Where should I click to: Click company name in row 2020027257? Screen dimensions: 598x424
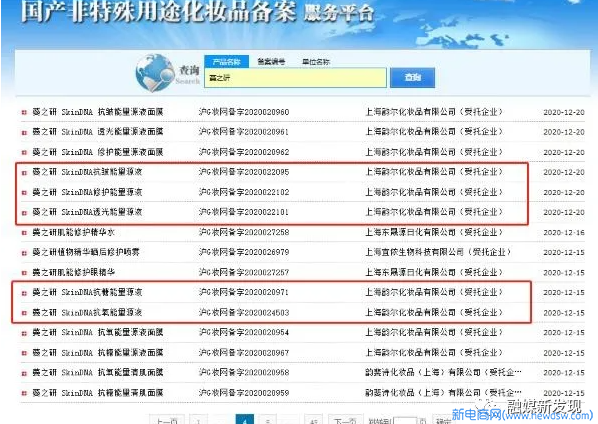(434, 272)
